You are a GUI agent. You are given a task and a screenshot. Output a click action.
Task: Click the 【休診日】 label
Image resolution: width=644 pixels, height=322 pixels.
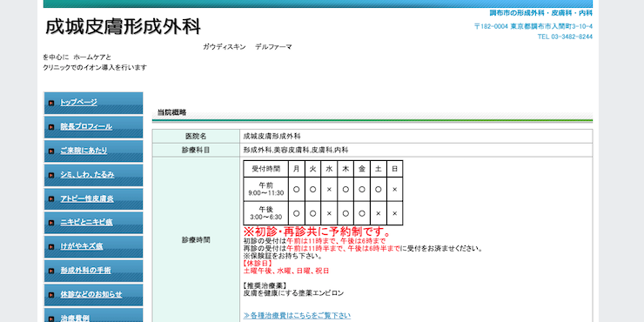click(x=258, y=264)
